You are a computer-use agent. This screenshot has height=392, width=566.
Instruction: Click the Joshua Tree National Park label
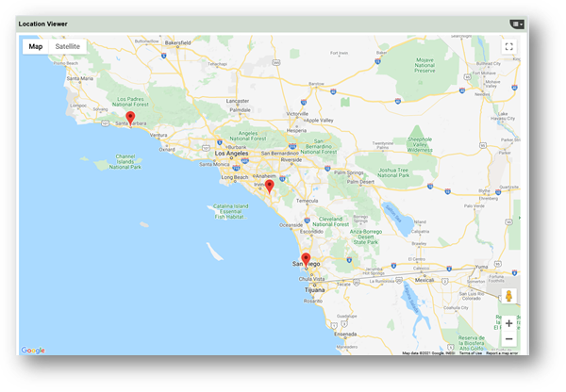393,172
